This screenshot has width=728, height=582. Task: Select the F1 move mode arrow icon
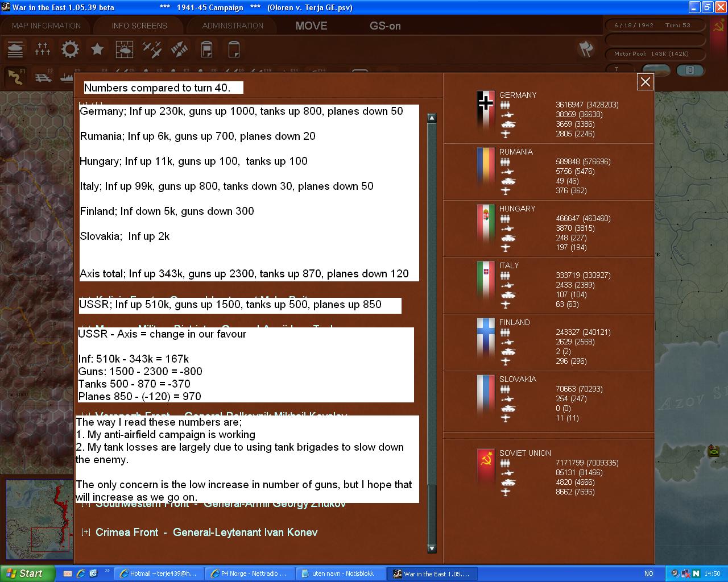tap(16, 76)
